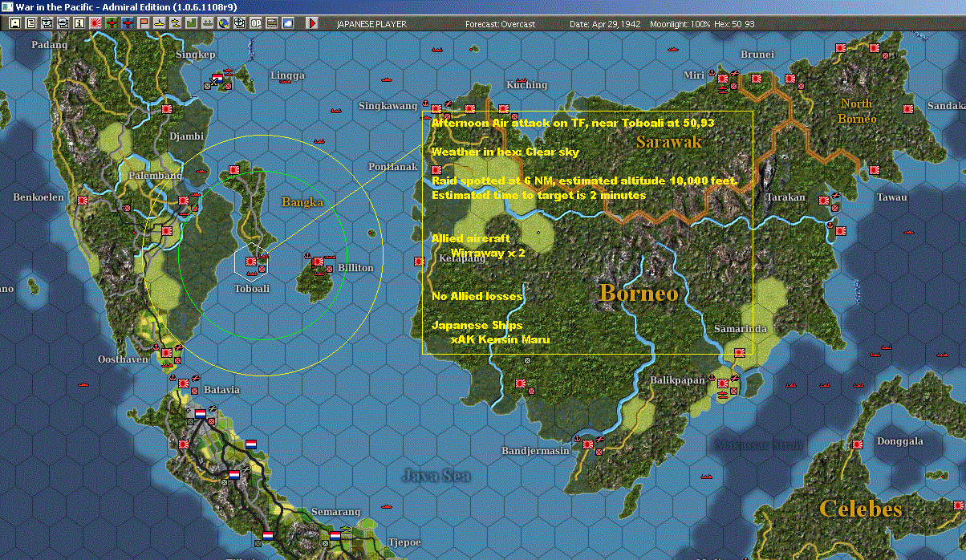Image resolution: width=966 pixels, height=560 pixels.
Task: Click the 'Celebes' map label
Action: tap(860, 508)
